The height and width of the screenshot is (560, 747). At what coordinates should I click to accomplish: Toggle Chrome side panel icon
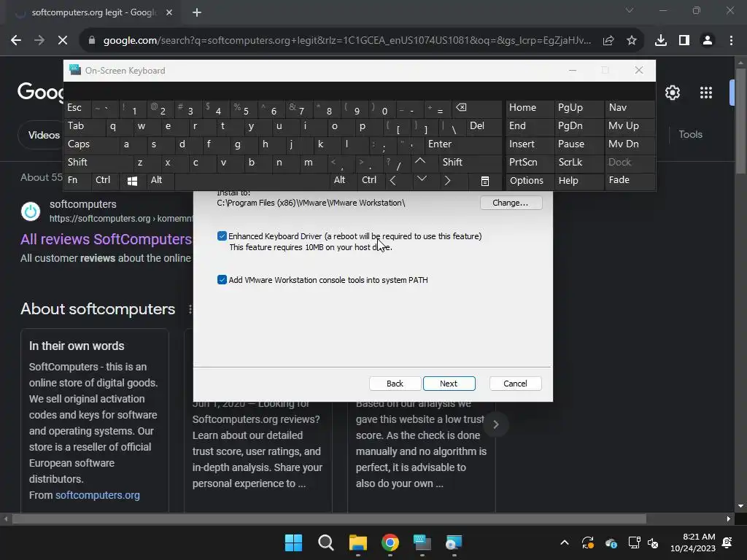click(684, 41)
